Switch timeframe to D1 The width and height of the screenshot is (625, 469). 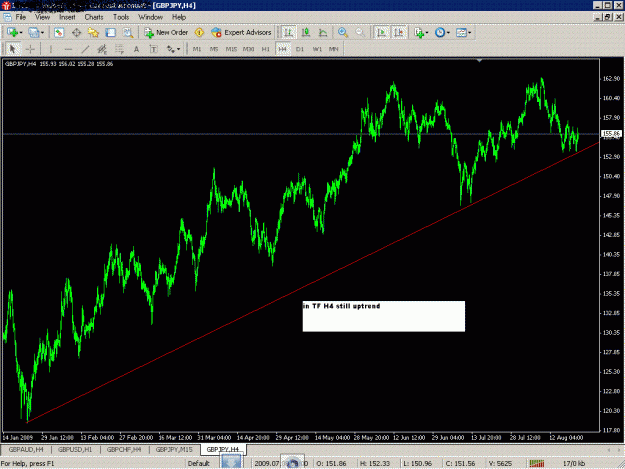pos(300,49)
